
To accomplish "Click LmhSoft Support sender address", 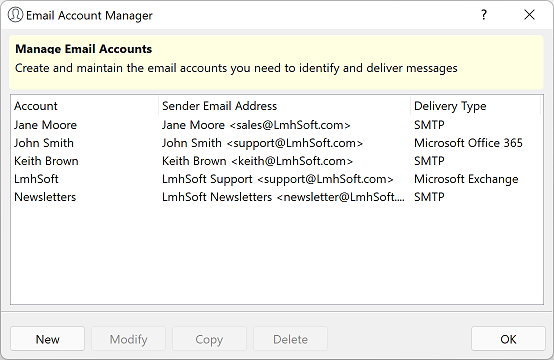I will (278, 179).
